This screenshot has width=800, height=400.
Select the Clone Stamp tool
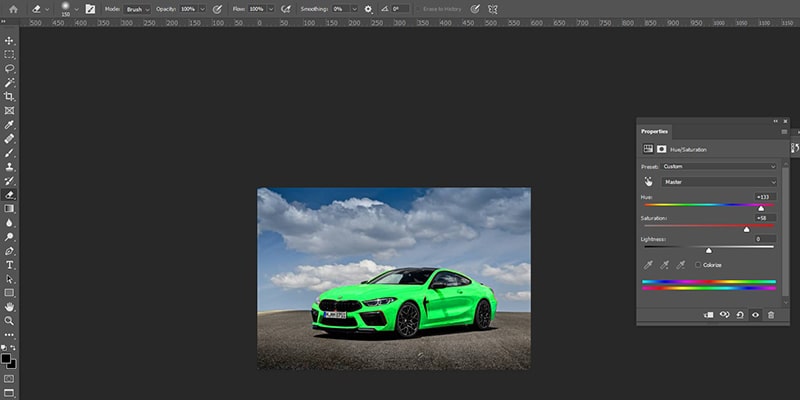(x=9, y=167)
